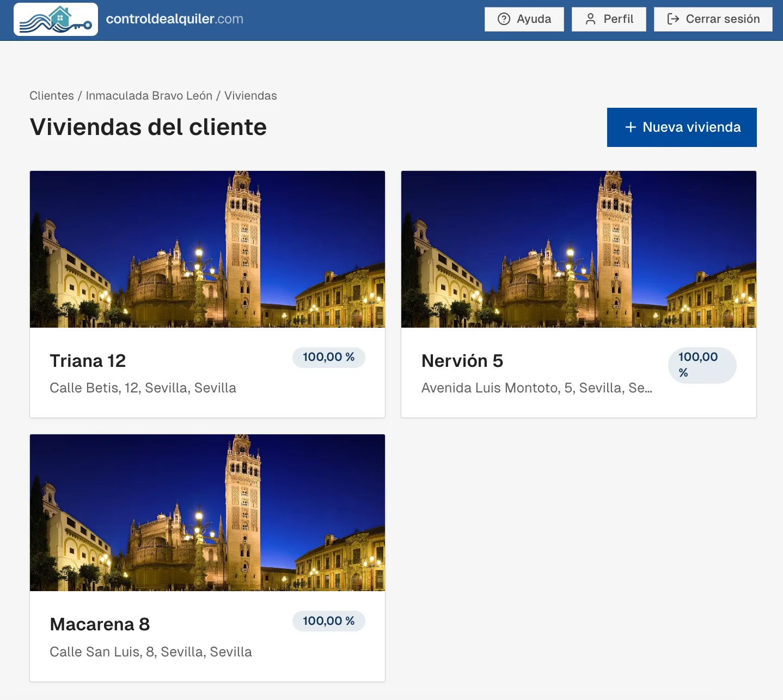The image size is (783, 700).
Task: Open the Macarena 8 property photo
Action: pos(207,513)
